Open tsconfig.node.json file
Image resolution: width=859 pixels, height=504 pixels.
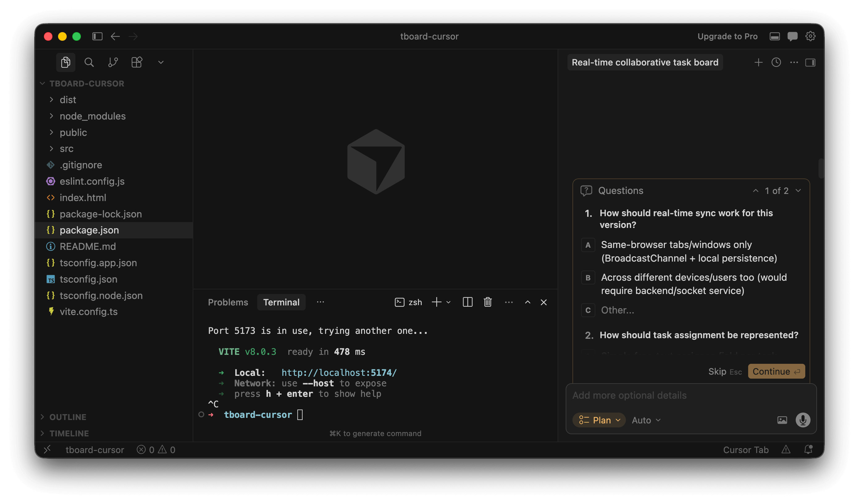click(x=114, y=296)
